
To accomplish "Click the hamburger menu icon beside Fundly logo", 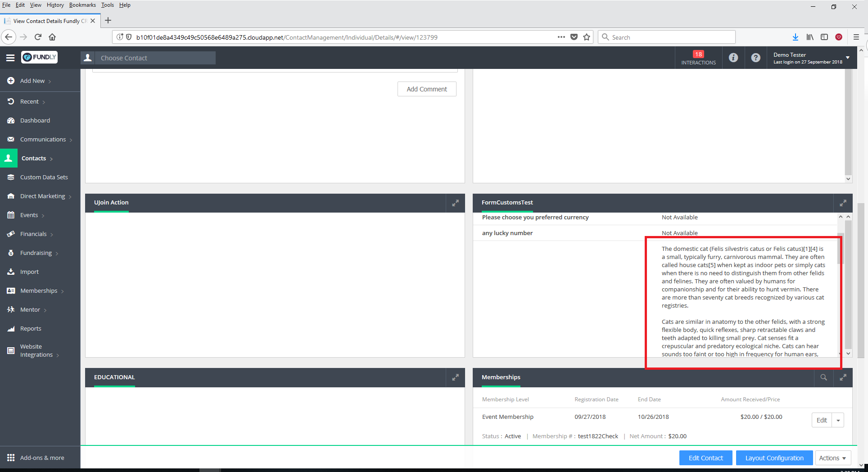I will point(10,58).
